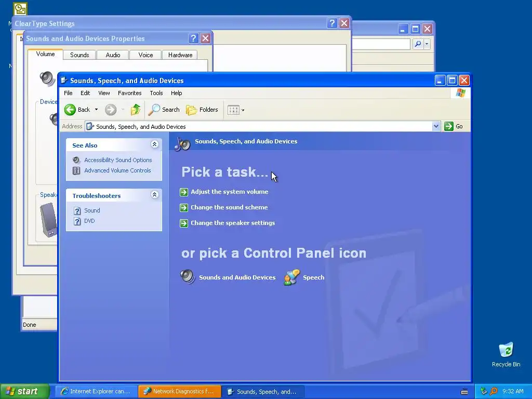Open the Favorites menu
The height and width of the screenshot is (399, 532).
[x=129, y=93]
